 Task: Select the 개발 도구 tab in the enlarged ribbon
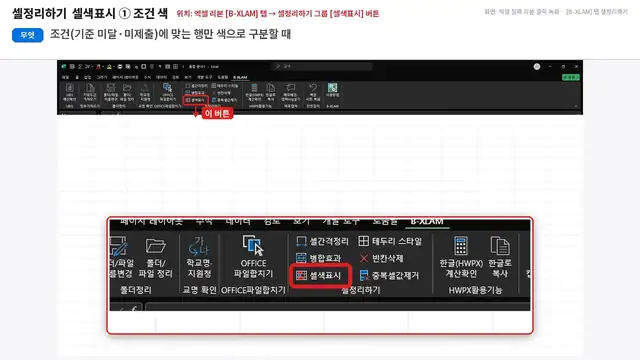[341, 221]
